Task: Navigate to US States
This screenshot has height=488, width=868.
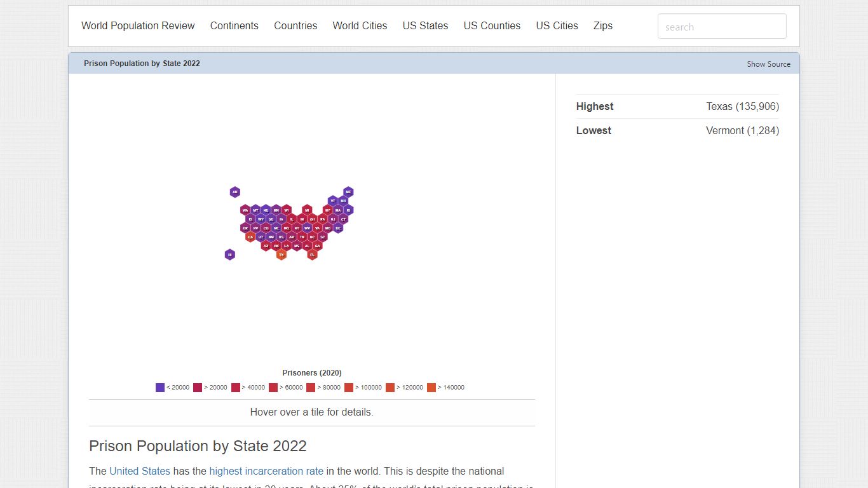Action: (x=425, y=26)
